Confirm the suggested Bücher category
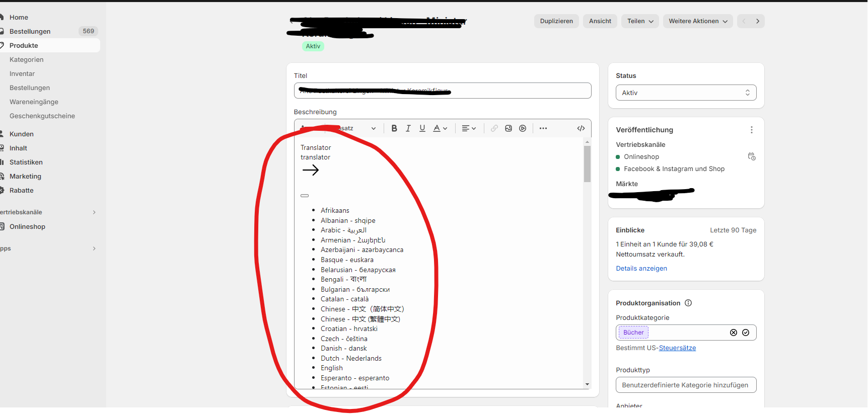868x414 pixels. pyautogui.click(x=746, y=333)
